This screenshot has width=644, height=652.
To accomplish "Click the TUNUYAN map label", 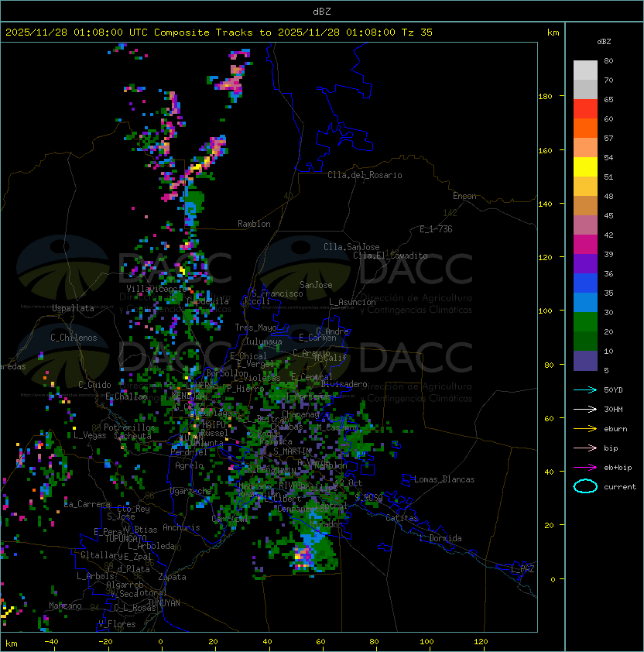I will click(x=164, y=603).
